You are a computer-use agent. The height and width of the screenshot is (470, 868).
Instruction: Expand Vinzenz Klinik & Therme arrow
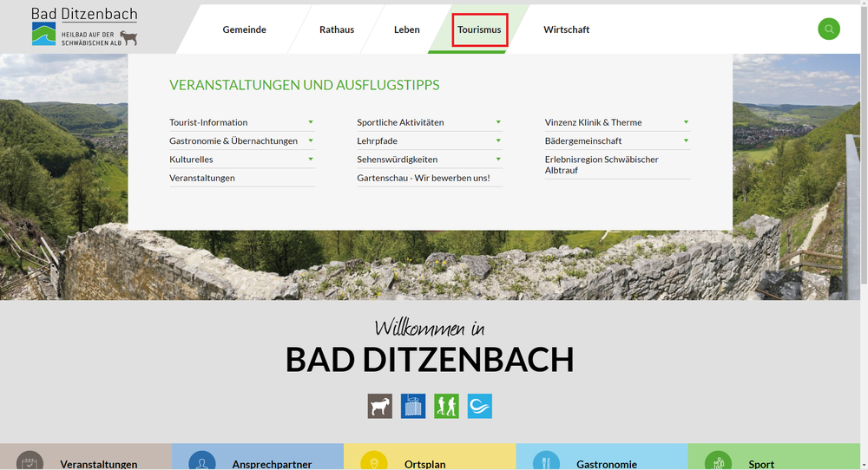(x=686, y=122)
